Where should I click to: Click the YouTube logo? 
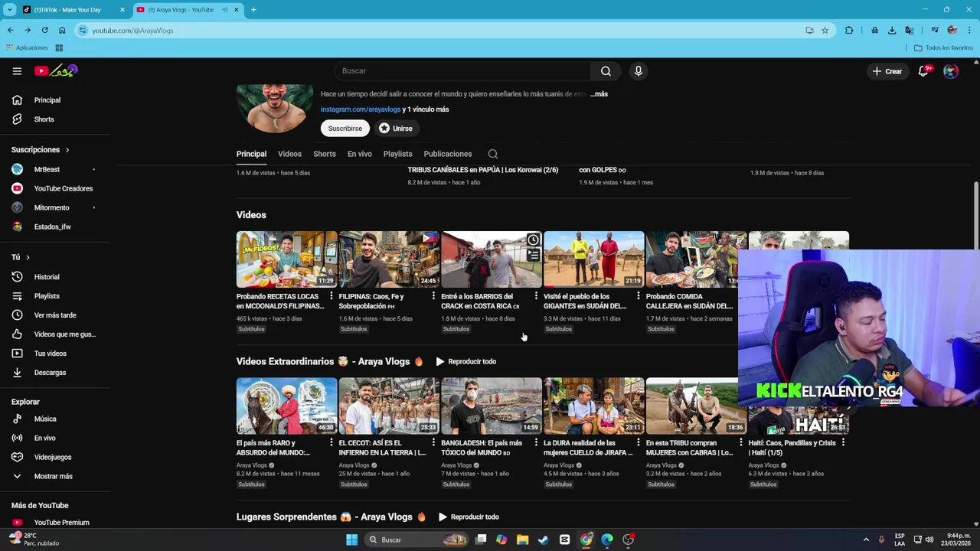56,71
